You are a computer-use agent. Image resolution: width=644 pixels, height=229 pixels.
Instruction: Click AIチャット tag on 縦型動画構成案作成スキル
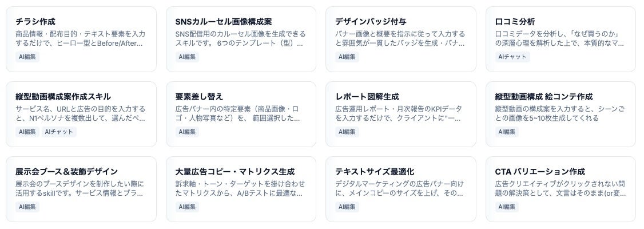[59, 132]
